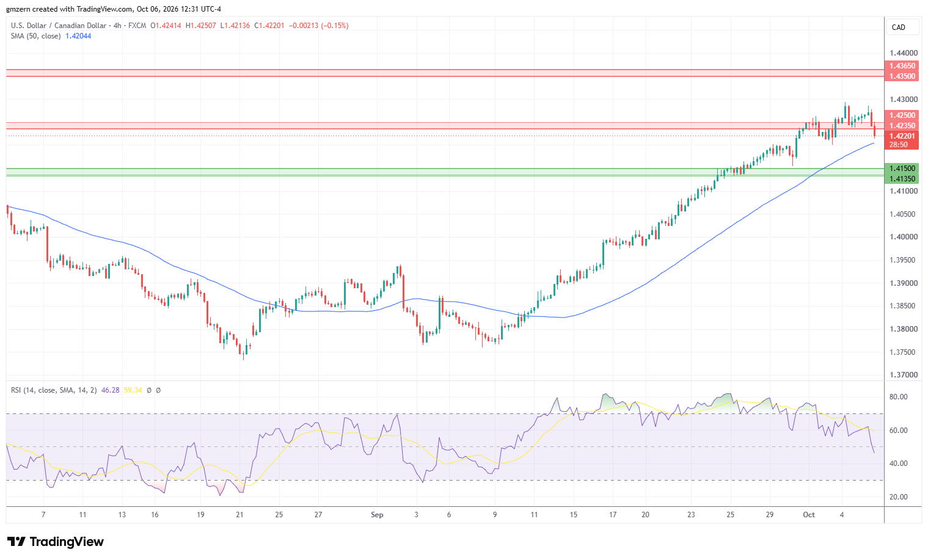Viewport: 928px width, 560px height.
Task: Click the 1.37000 price axis label
Action: (x=903, y=375)
